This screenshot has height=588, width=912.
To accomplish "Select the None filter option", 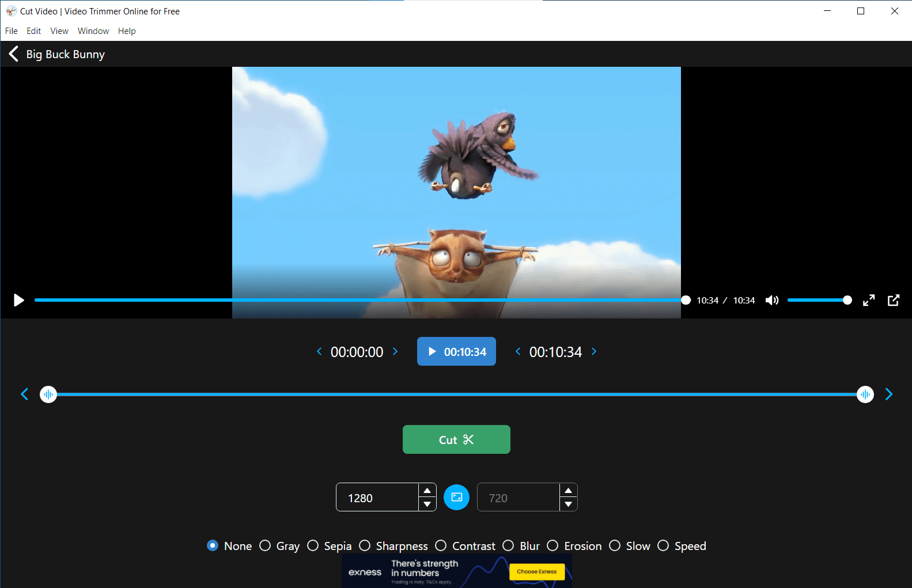I will pyautogui.click(x=229, y=546).
